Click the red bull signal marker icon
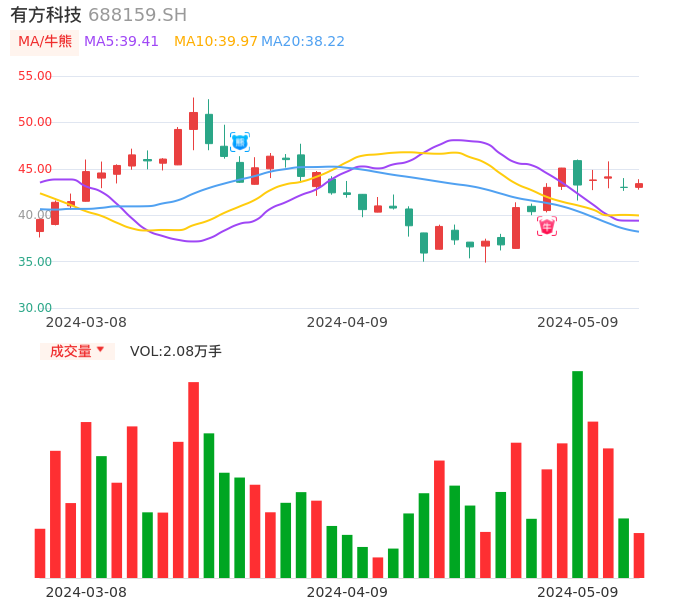Viewport: 686px width, 606px height. (547, 226)
